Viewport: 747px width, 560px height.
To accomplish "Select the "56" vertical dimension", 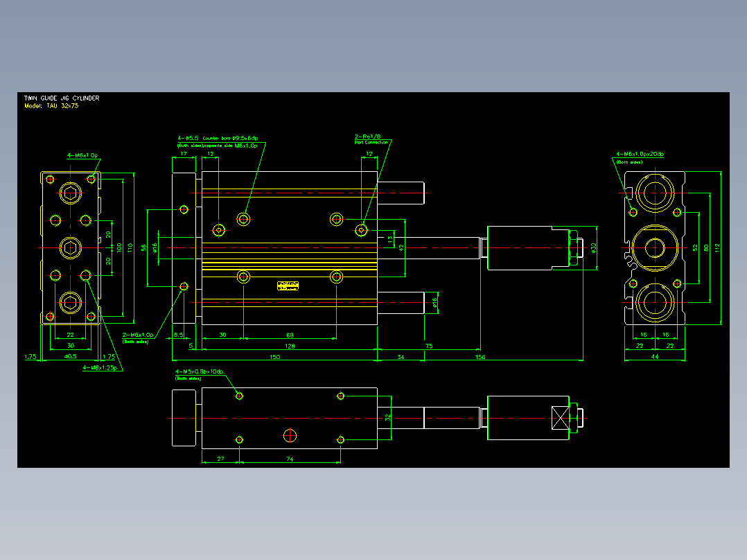I will (144, 248).
